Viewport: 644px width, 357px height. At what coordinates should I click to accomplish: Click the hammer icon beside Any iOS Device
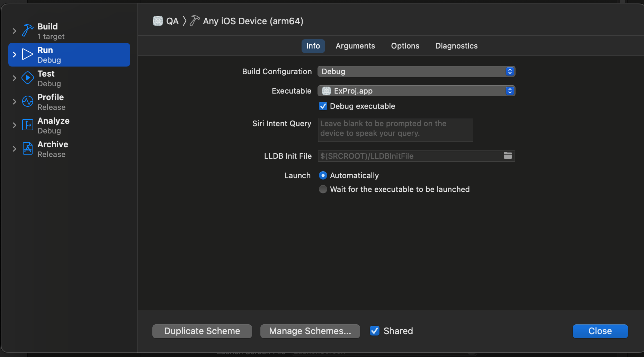pyautogui.click(x=195, y=21)
